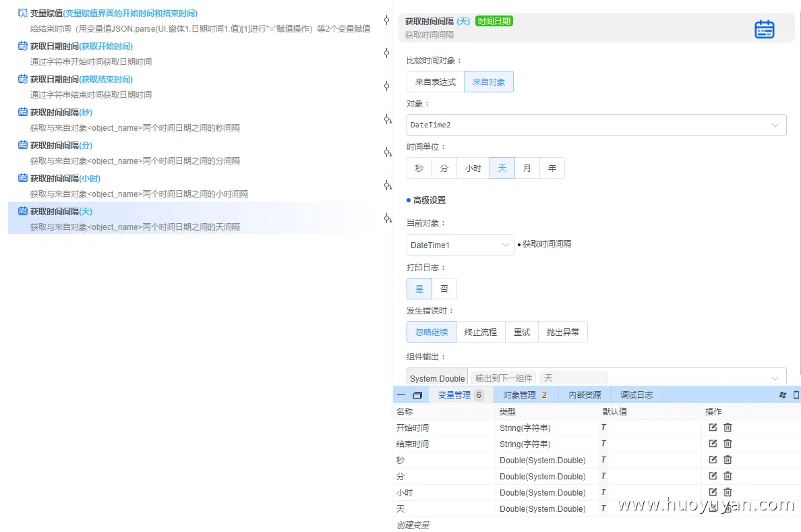801x532 pixels.
Task: Click the T default-value icon for 天
Action: 603,508
